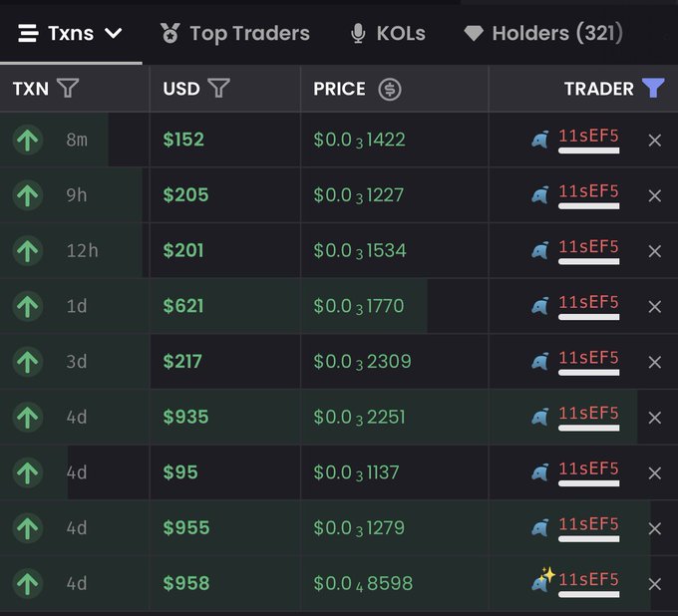Click buy arrow icon on 9h row
This screenshot has height=616, width=678.
pos(28,195)
